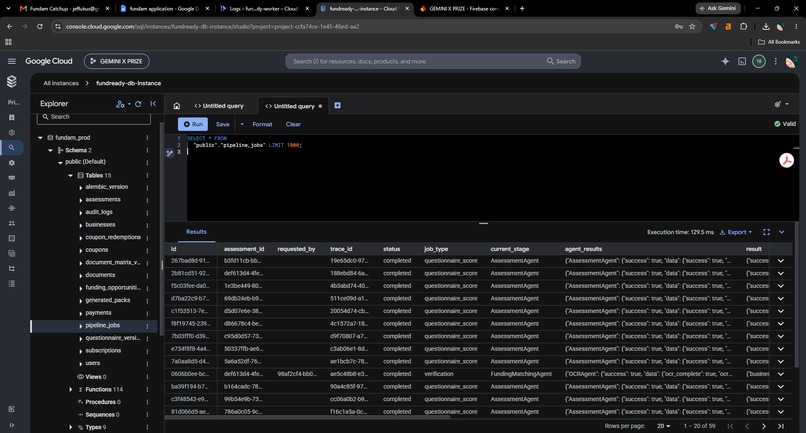Image resolution: width=806 pixels, height=433 pixels.
Task: Run the SQL query
Action: 193,124
